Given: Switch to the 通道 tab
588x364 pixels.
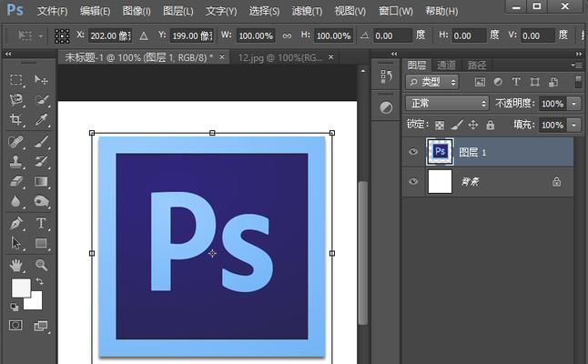Looking at the screenshot, I should coord(446,66).
